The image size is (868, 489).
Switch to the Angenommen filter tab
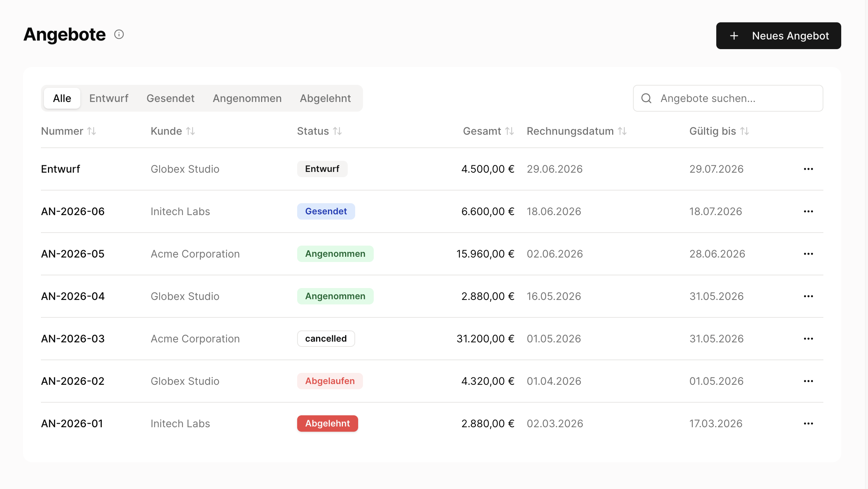tap(247, 98)
